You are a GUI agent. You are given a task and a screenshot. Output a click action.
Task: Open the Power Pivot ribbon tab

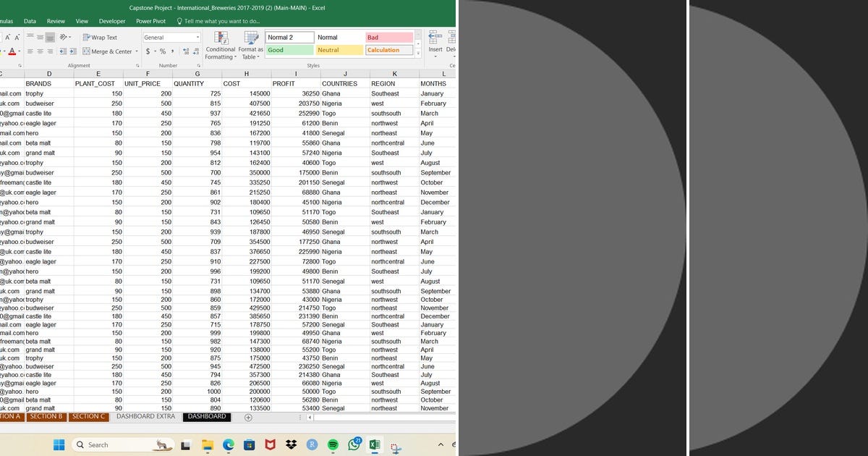(150, 22)
